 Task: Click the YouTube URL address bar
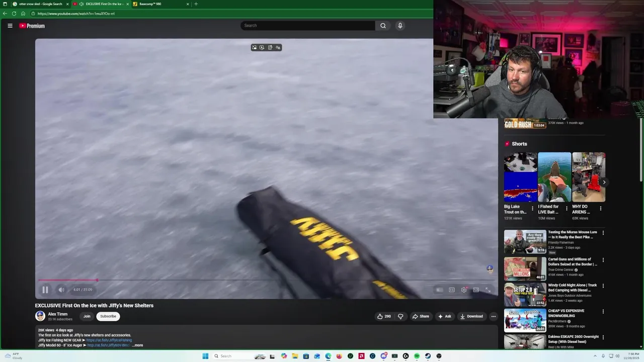pyautogui.click(x=231, y=14)
